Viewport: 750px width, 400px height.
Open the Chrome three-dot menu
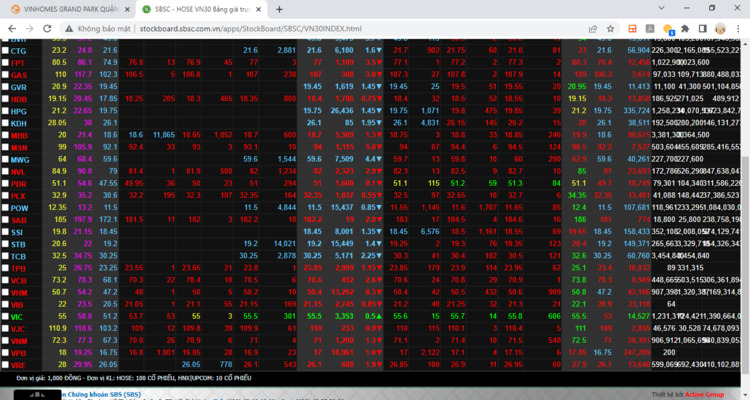point(738,29)
